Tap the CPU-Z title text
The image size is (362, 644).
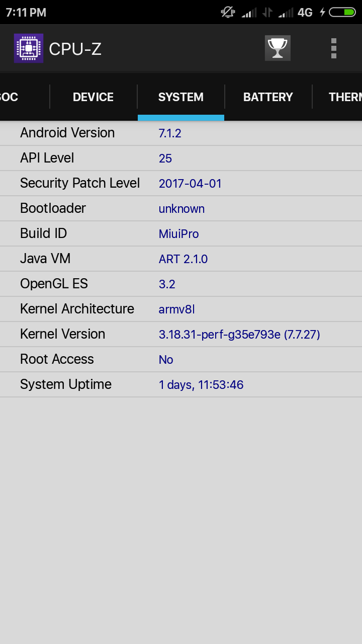[x=75, y=49]
